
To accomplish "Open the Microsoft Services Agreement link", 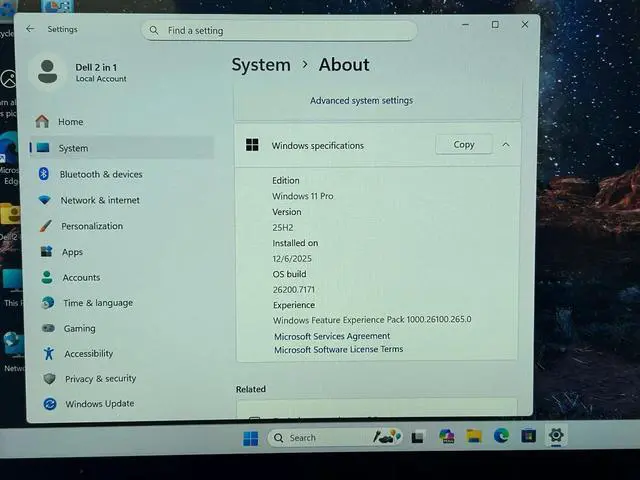I will pyautogui.click(x=332, y=336).
